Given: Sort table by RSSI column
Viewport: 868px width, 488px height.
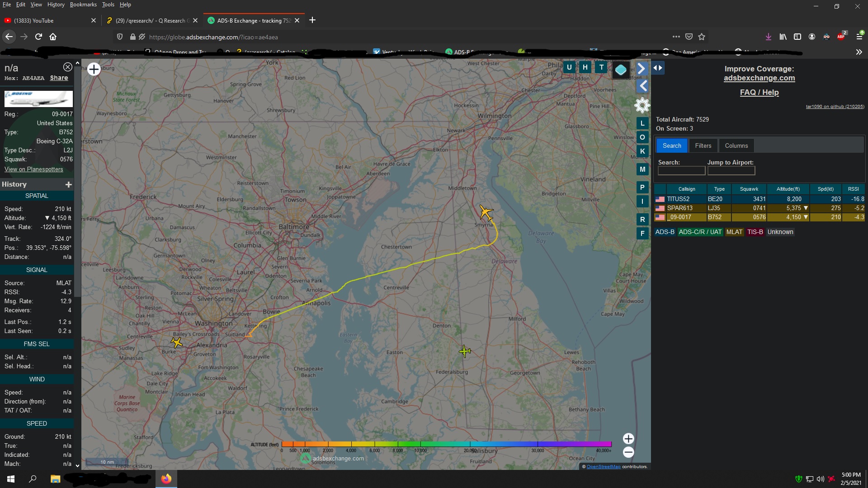Looking at the screenshot, I should pyautogui.click(x=854, y=189).
